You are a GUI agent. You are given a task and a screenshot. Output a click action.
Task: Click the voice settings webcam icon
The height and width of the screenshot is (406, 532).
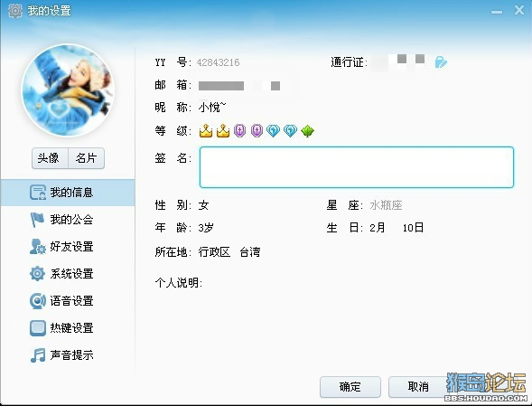point(37,301)
